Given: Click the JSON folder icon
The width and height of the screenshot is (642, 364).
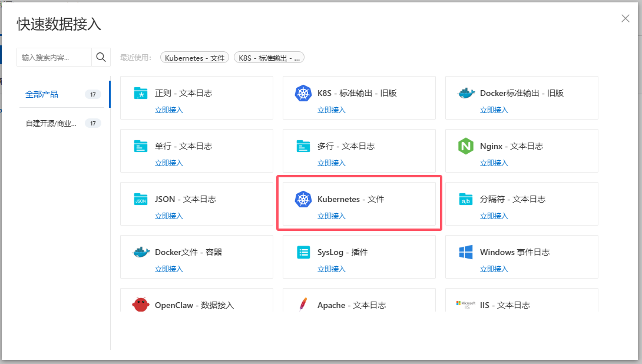Looking at the screenshot, I should (140, 199).
